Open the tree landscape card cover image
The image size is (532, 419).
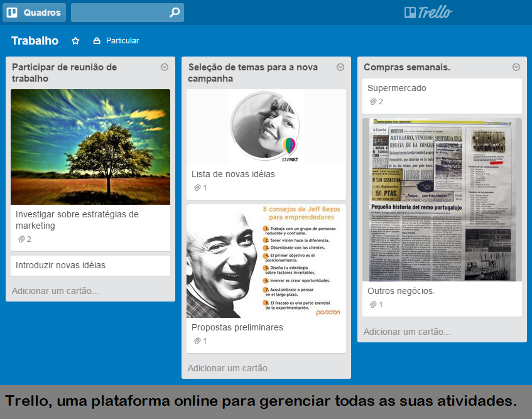tap(90, 147)
